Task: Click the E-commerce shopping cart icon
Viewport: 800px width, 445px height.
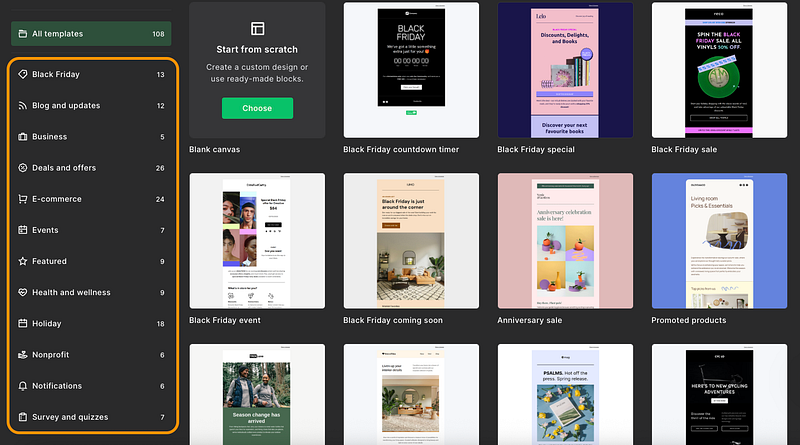Action: [x=22, y=199]
